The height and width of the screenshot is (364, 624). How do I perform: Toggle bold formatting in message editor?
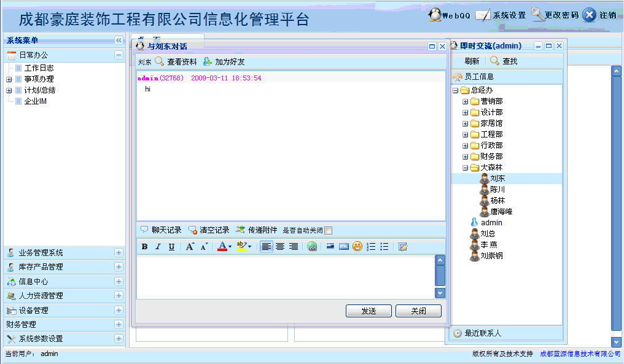point(144,247)
